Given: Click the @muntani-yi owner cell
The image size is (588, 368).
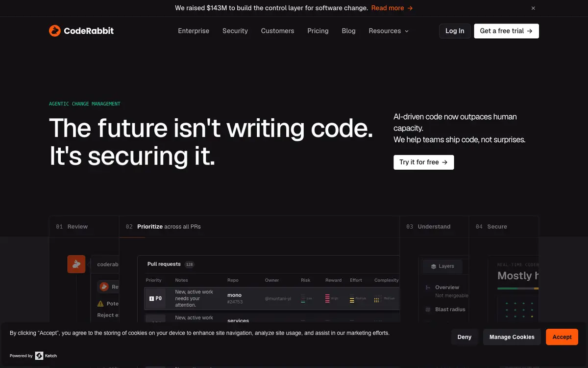Looking at the screenshot, I should [x=278, y=298].
